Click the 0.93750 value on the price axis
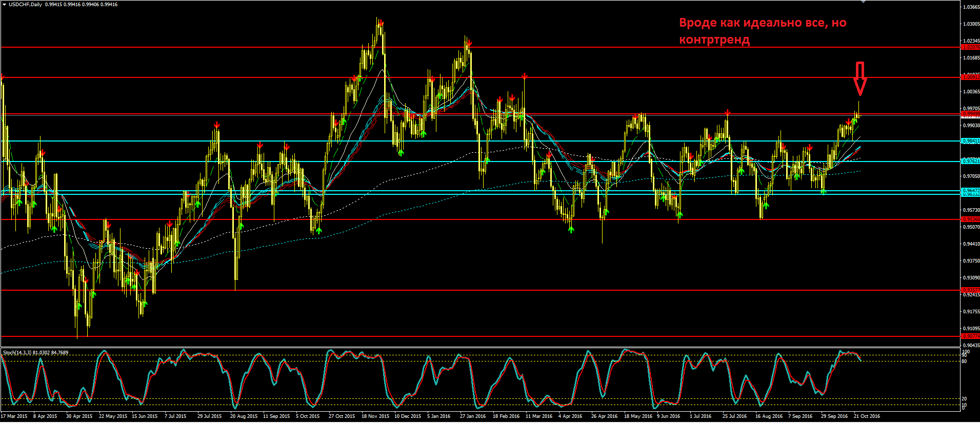This screenshot has height=423, width=980. click(971, 261)
